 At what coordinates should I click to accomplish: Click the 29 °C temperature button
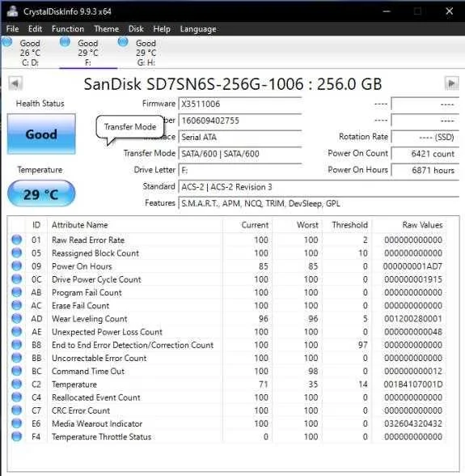[41, 193]
